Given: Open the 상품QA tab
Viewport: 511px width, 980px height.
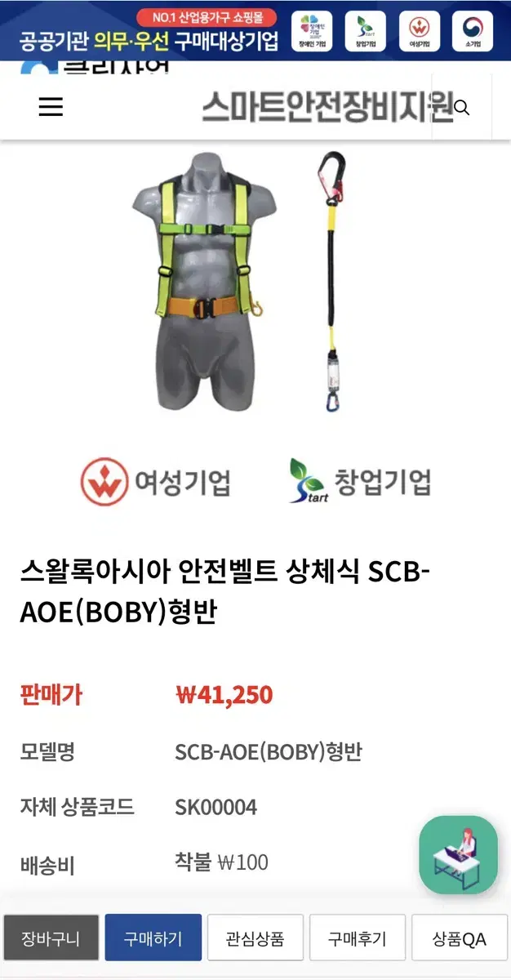Looking at the screenshot, I should [x=460, y=938].
